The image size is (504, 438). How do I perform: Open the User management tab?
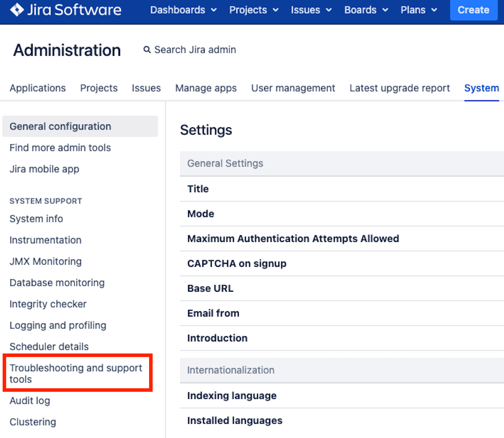point(293,88)
